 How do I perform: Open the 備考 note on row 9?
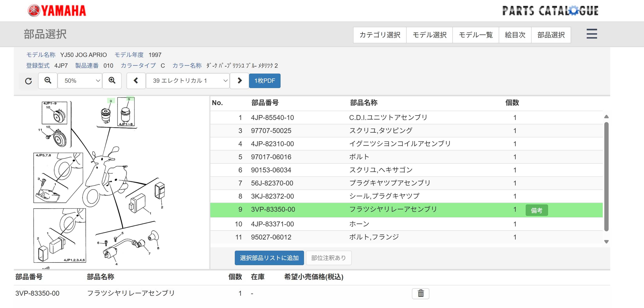pos(536,210)
